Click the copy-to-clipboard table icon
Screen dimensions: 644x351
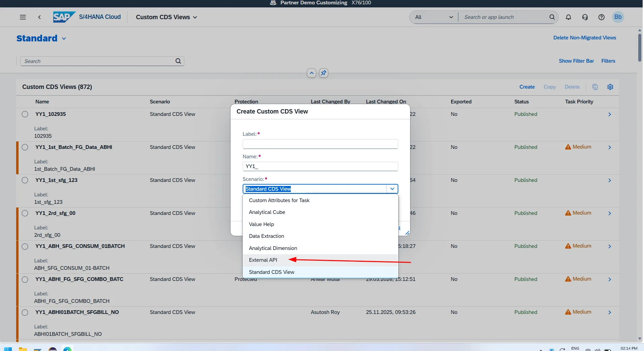(595, 87)
